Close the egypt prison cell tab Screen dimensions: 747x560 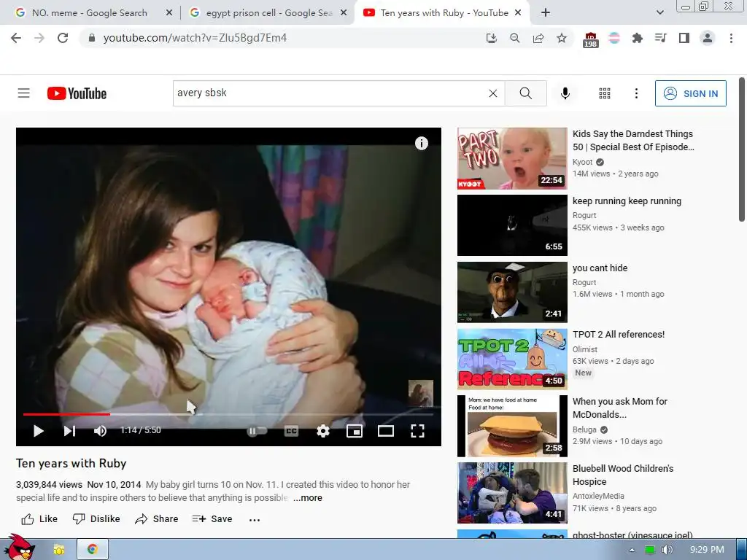[x=343, y=13]
